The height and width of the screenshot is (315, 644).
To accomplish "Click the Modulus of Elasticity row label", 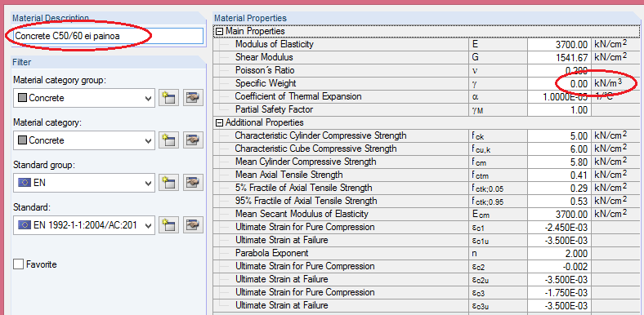I will click(275, 44).
